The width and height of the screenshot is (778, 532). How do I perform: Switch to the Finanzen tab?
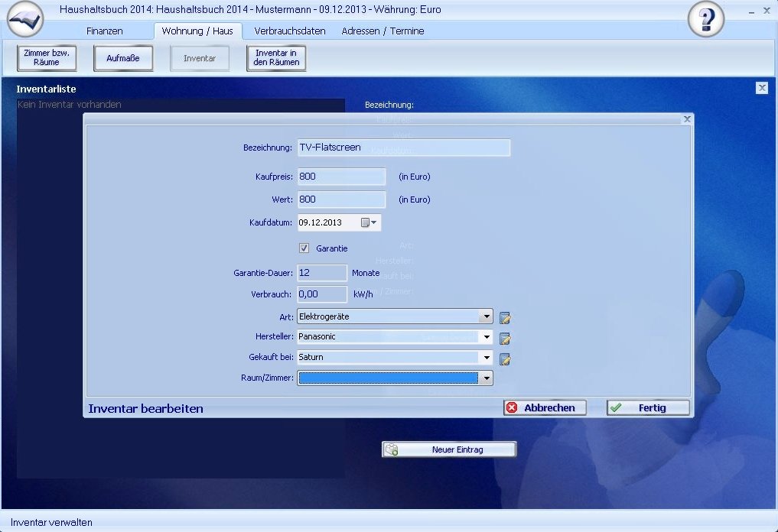coord(105,31)
